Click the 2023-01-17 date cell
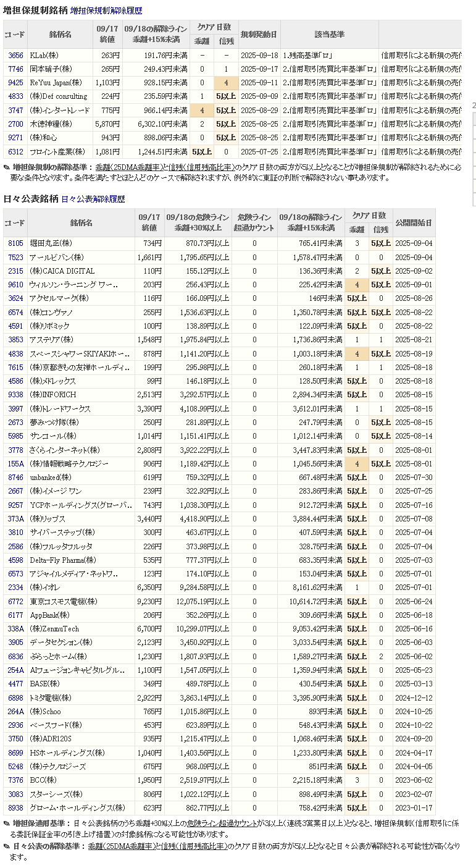Screen dimensions: 476x868 414,807
